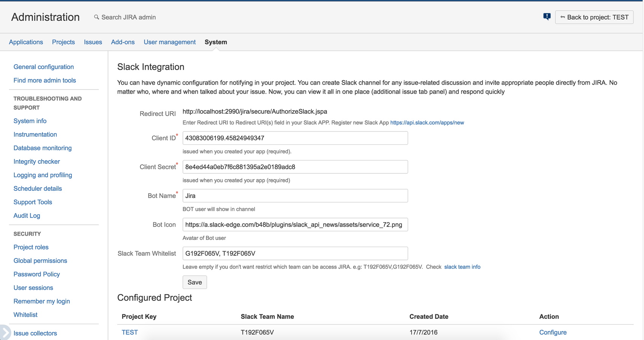Screen dimensions: 644x340
Task: Go to System info page
Action: [30, 121]
